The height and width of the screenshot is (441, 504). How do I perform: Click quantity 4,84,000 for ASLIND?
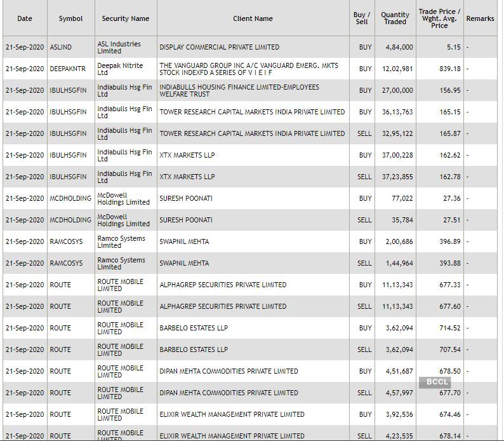tap(399, 47)
